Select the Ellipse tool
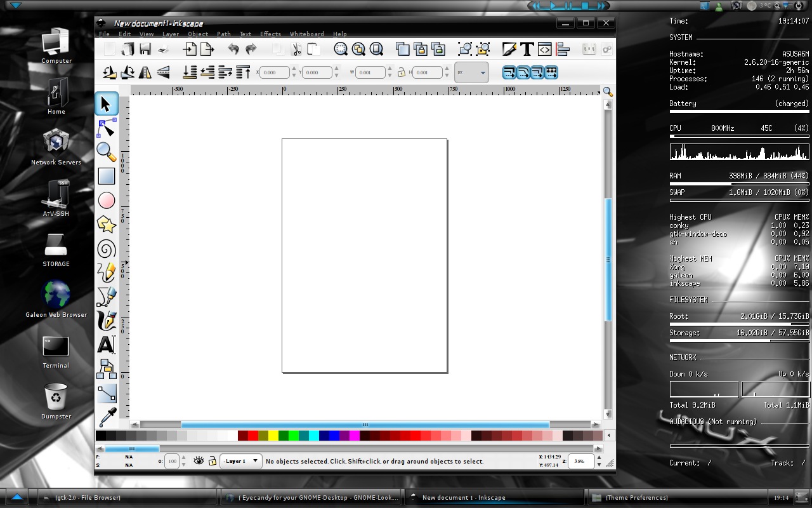 click(x=106, y=201)
